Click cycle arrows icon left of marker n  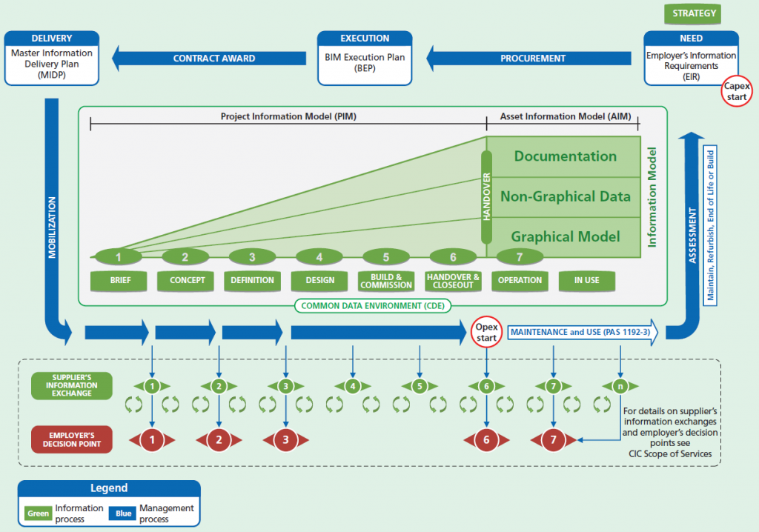[x=602, y=405]
